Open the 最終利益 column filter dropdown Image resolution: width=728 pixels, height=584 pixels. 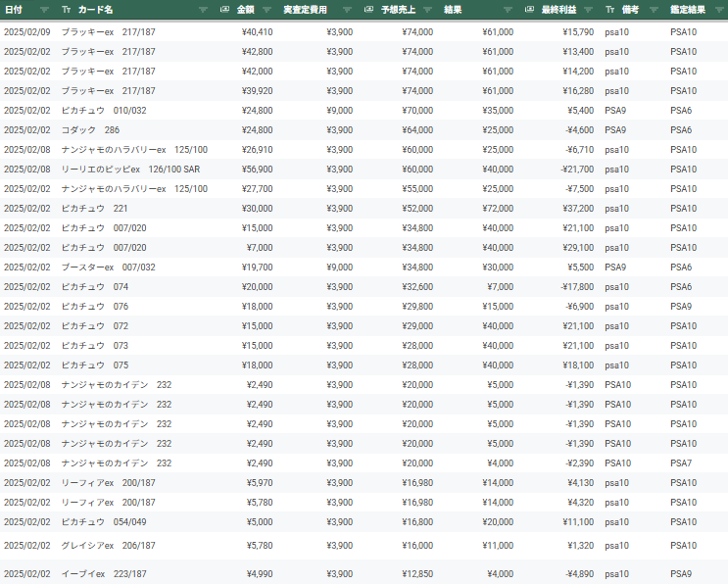coord(586,9)
